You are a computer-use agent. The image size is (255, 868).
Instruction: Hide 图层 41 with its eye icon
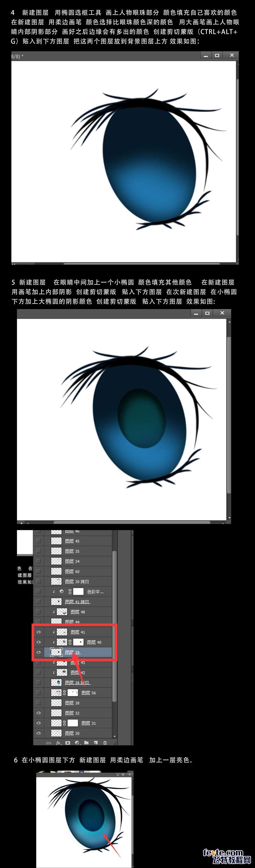pyautogui.click(x=39, y=632)
